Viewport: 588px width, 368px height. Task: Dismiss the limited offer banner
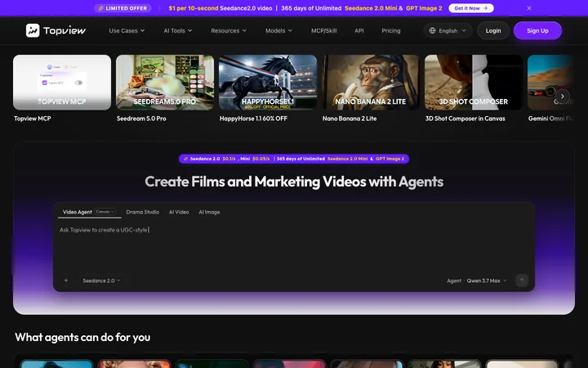click(528, 8)
